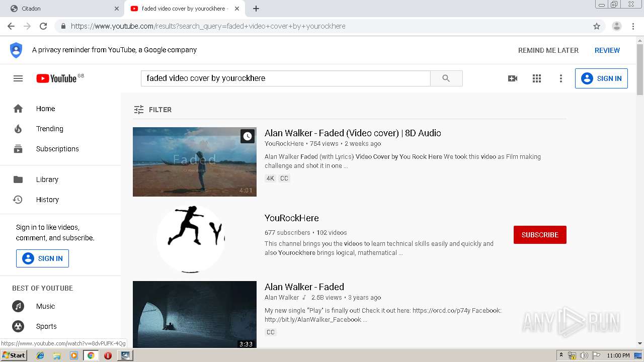The height and width of the screenshot is (362, 644).
Task: Click the volume icon in system tray
Action: pyautogui.click(x=584, y=355)
